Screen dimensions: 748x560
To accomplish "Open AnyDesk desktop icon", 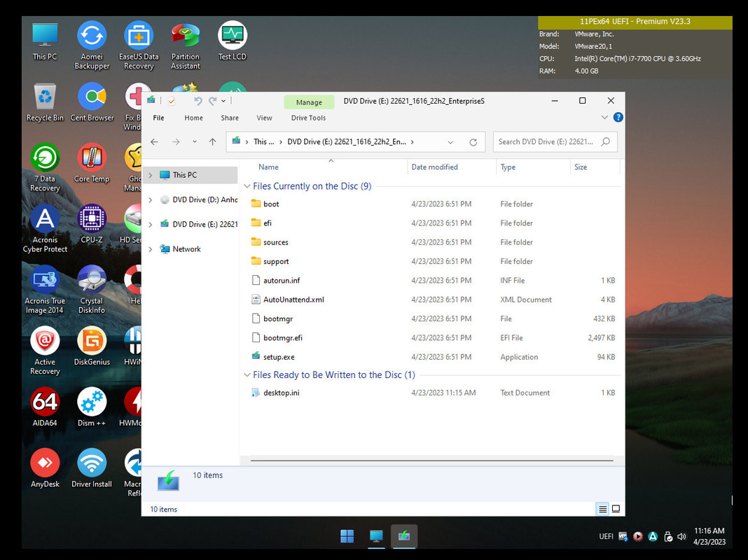I will point(45,468).
